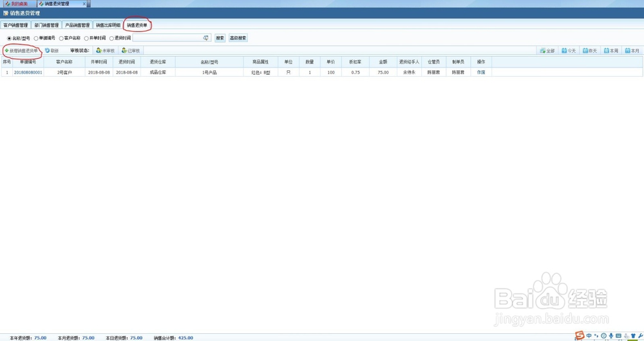Open the 销售退货单 tab
This screenshot has height=341, width=644.
(137, 25)
